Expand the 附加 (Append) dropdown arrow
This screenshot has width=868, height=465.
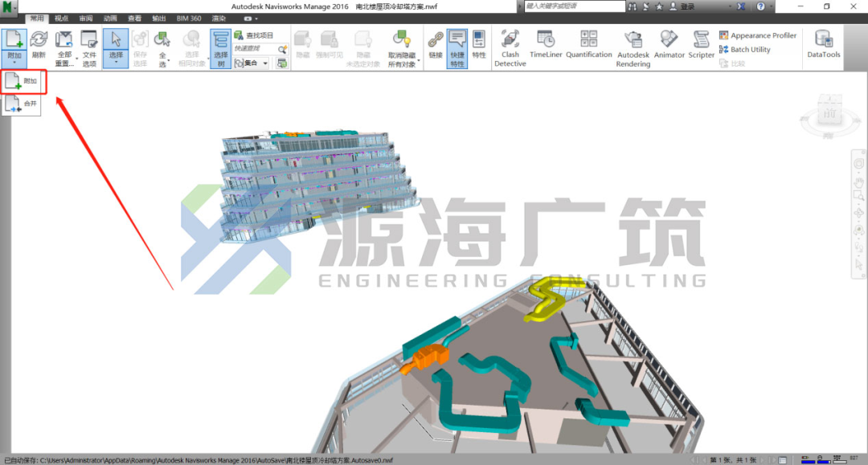14,63
